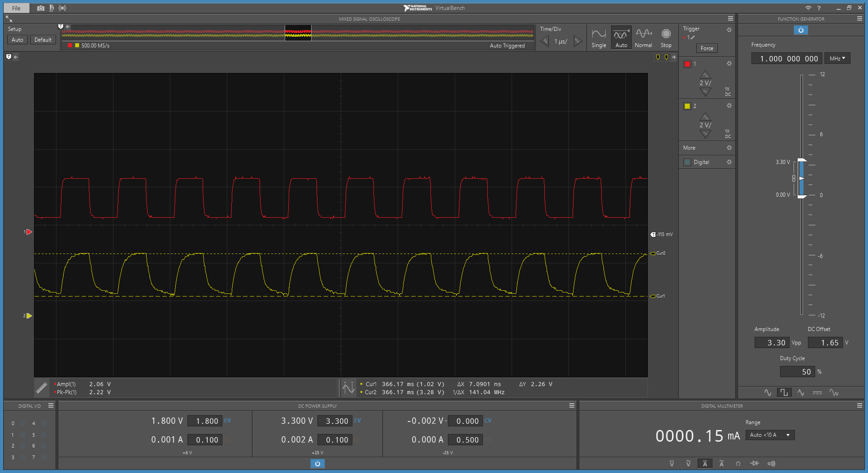Open the Mixed Signal Oscilloscope panel menu
This screenshot has height=473, width=868.
tap(730, 18)
